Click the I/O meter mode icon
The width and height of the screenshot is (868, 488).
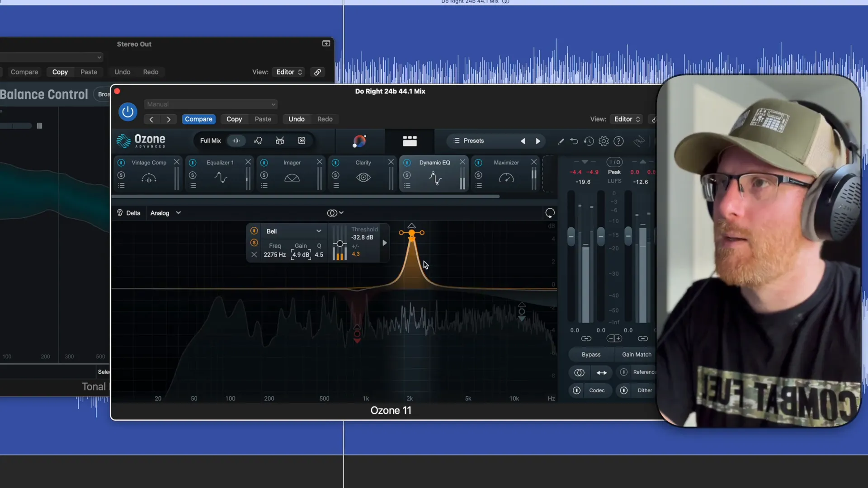coord(614,162)
